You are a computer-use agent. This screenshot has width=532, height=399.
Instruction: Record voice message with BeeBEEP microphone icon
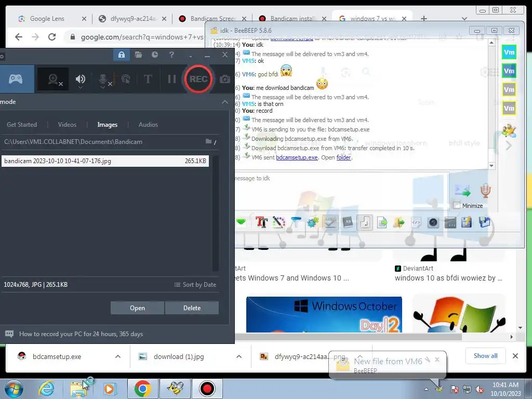(485, 191)
